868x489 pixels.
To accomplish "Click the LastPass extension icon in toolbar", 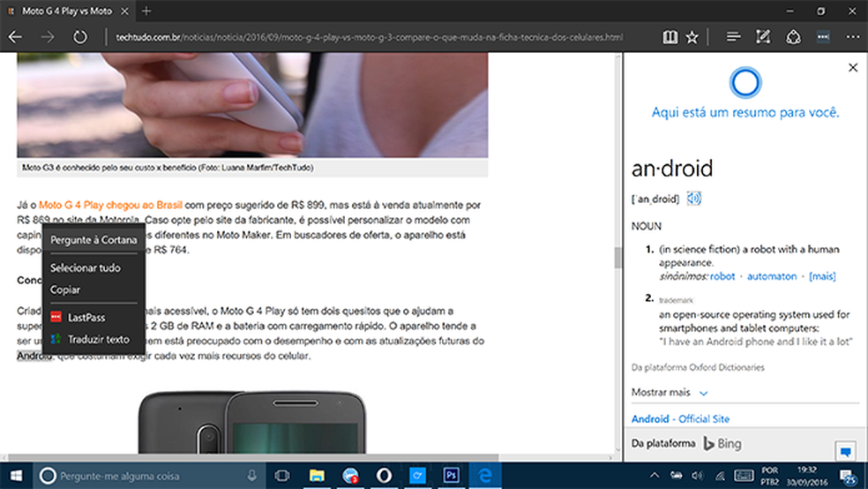I will [x=823, y=37].
